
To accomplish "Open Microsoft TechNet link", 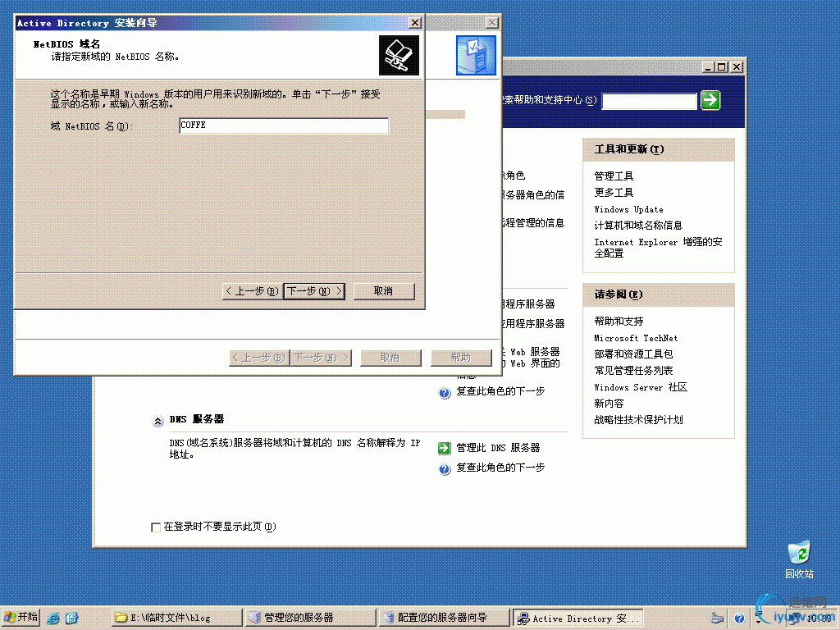I will click(636, 338).
